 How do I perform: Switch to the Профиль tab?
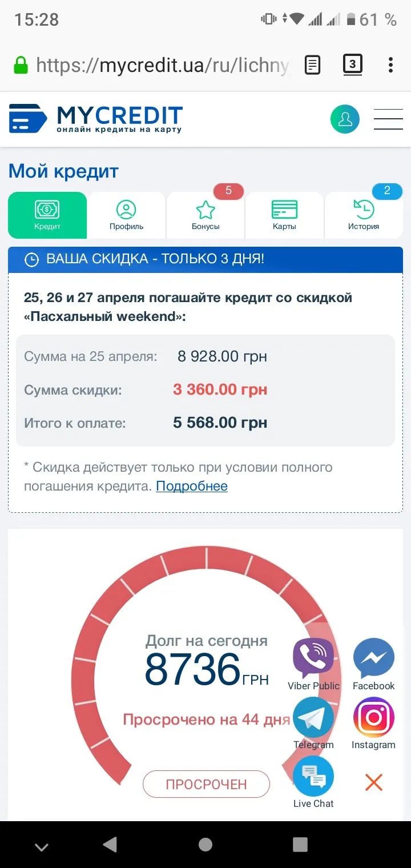pyautogui.click(x=126, y=215)
